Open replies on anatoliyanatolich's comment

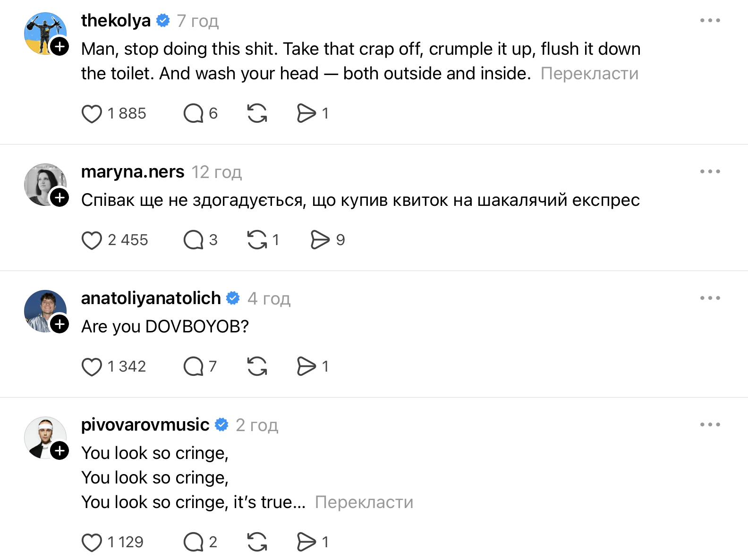[193, 367]
